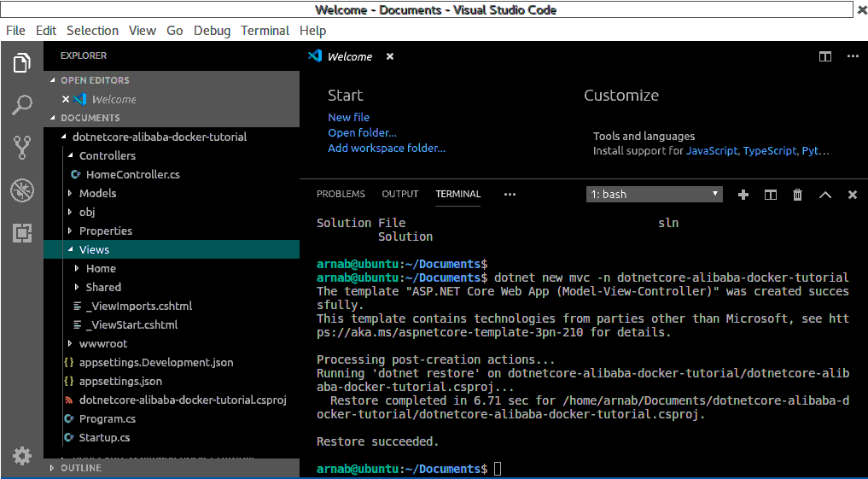The width and height of the screenshot is (868, 479).
Task: Split the terminal panel
Action: point(771,195)
